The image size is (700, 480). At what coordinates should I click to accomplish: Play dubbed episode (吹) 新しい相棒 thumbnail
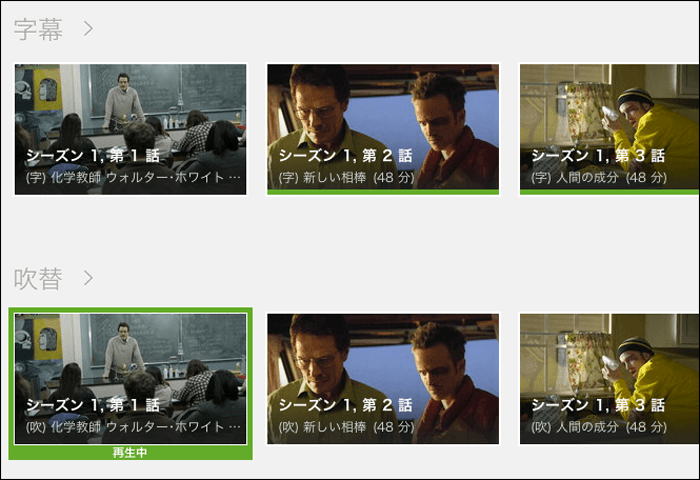click(383, 379)
